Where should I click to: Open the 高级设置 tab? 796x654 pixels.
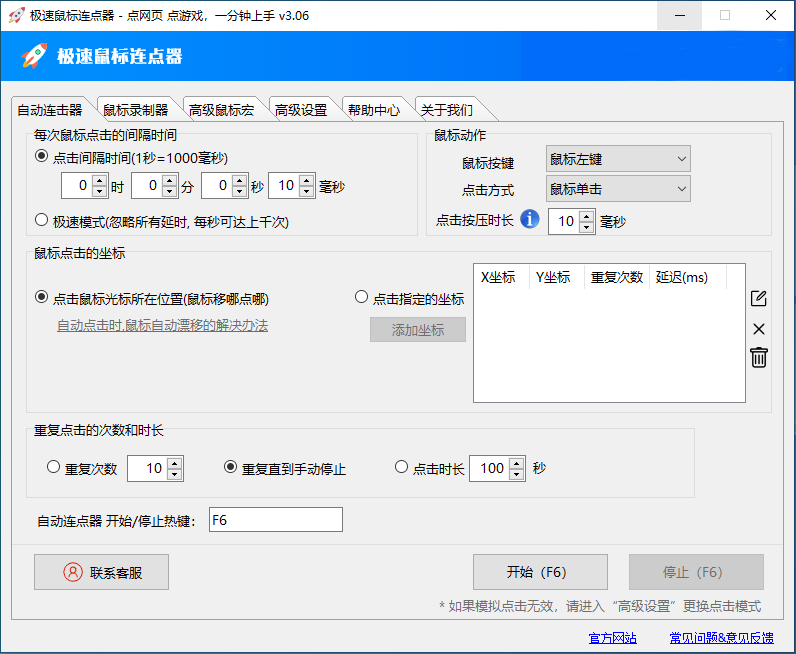click(x=301, y=110)
